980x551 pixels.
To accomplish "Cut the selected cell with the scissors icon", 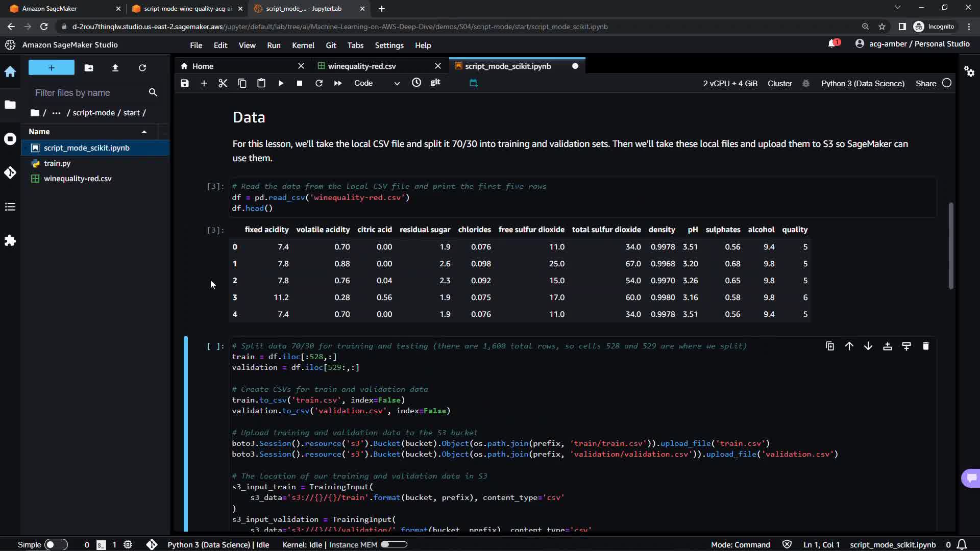I will tap(223, 83).
